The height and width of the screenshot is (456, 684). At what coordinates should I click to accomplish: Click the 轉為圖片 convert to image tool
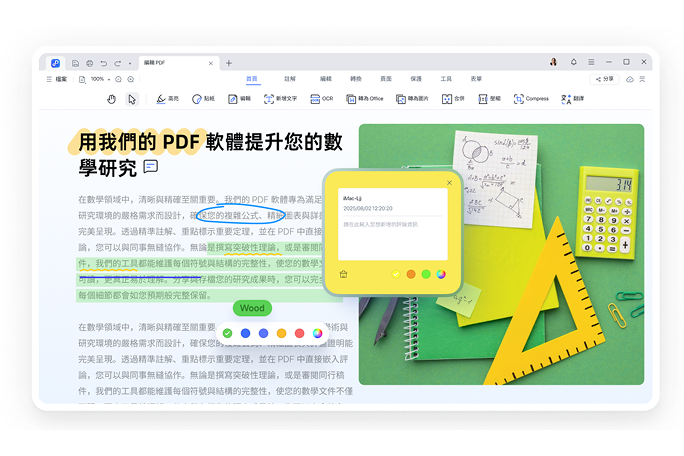point(412,99)
